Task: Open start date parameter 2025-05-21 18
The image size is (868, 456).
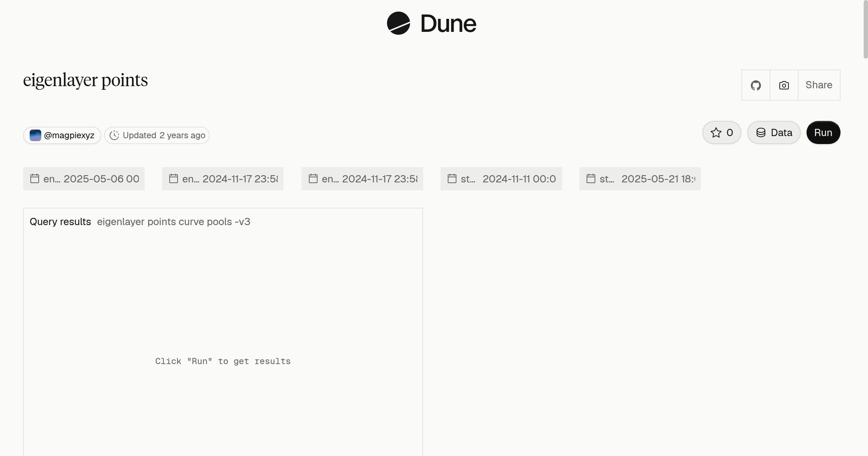Action: pyautogui.click(x=640, y=179)
